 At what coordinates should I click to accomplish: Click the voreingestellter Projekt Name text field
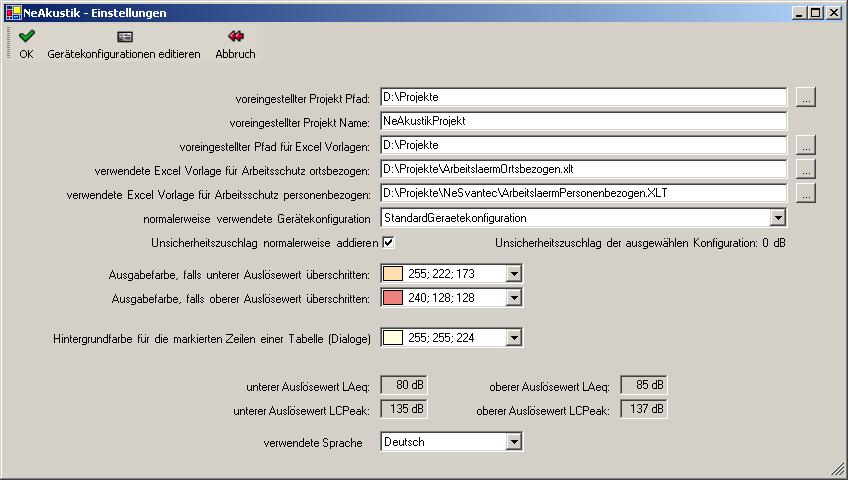[583, 121]
